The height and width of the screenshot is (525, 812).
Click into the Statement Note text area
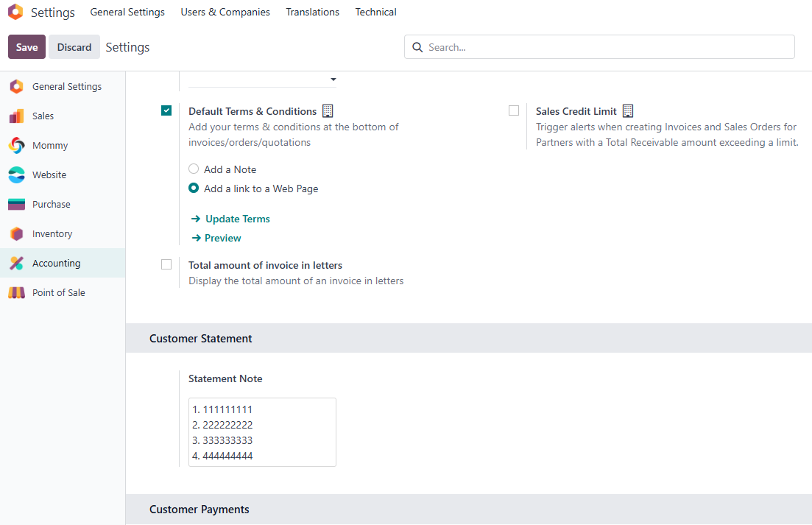(263, 432)
